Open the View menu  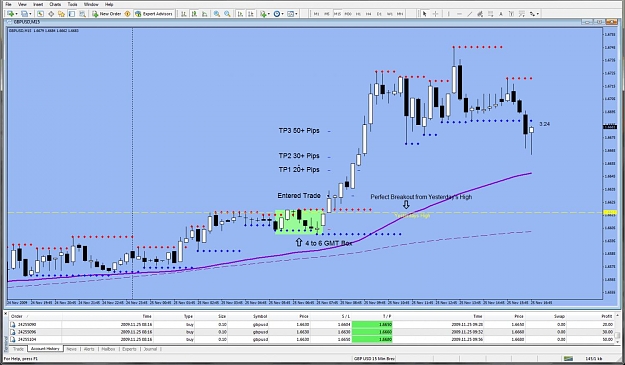pyautogui.click(x=22, y=4)
